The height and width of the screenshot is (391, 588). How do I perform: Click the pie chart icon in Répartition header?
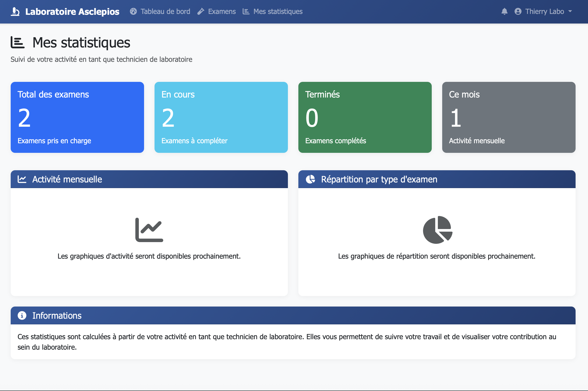(x=311, y=179)
